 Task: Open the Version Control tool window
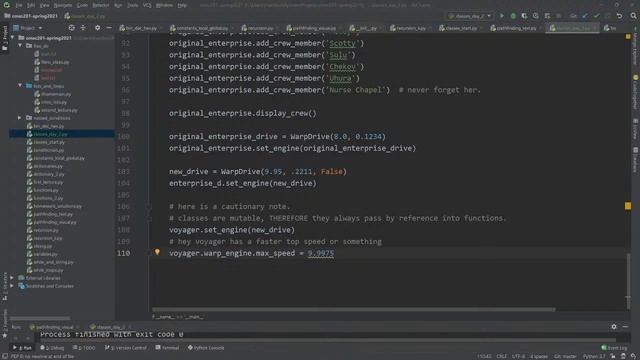tap(125, 348)
